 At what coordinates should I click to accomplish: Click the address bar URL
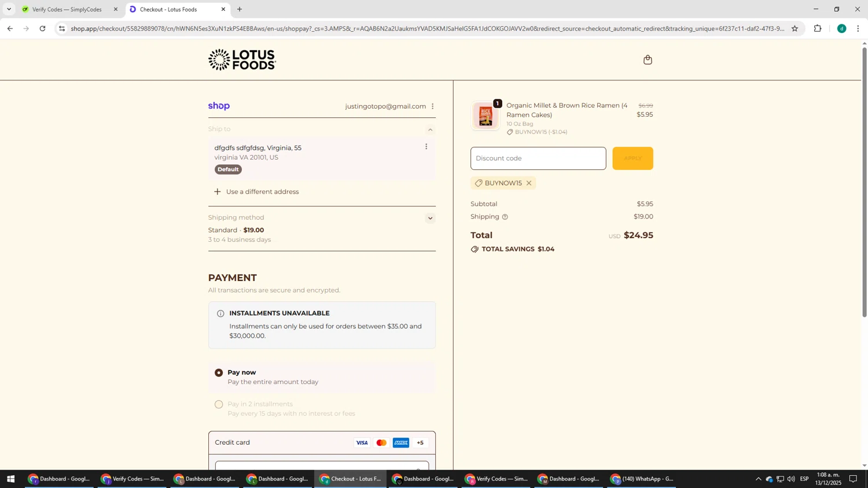click(427, 28)
